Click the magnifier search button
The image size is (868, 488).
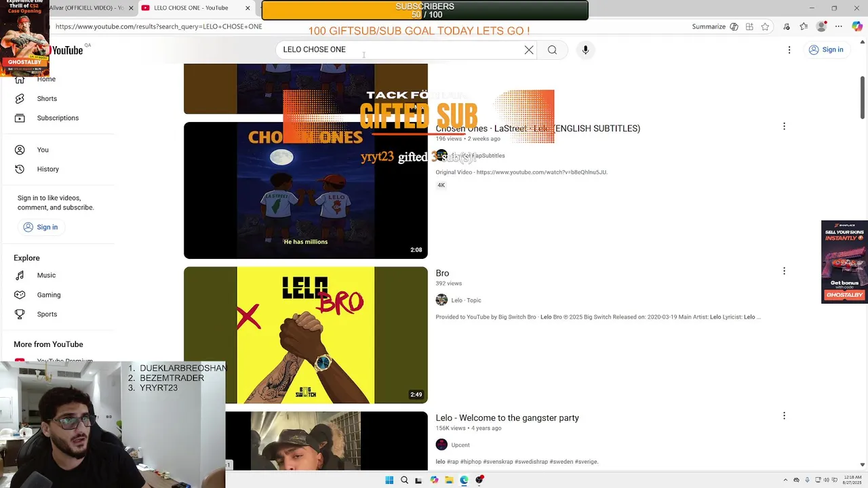552,49
